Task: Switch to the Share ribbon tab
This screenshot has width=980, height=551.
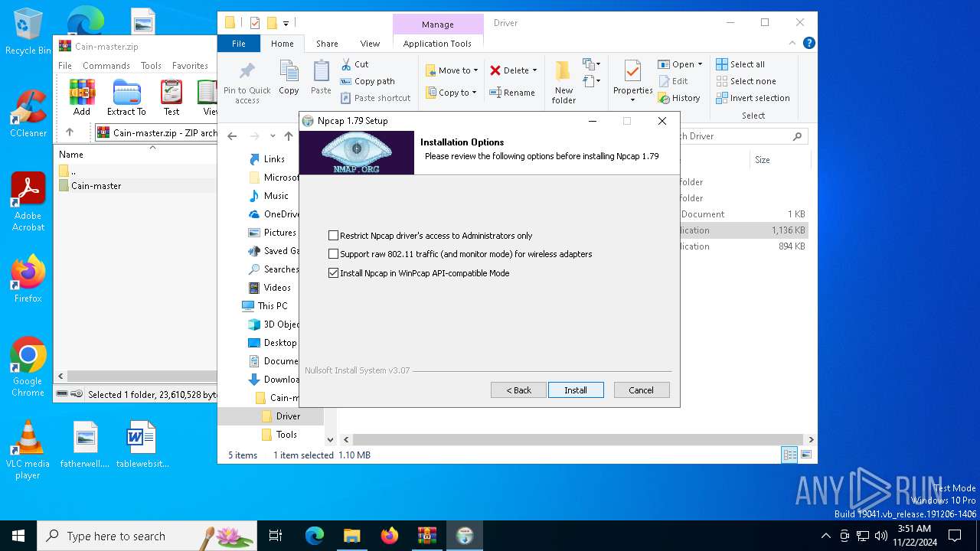Action: (327, 44)
